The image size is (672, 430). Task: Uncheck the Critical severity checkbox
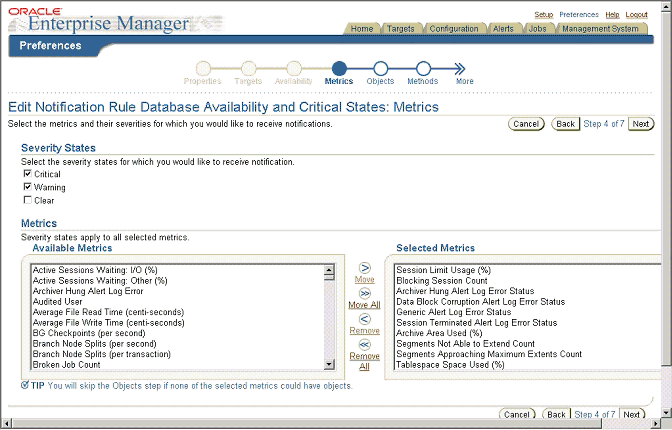click(x=27, y=174)
